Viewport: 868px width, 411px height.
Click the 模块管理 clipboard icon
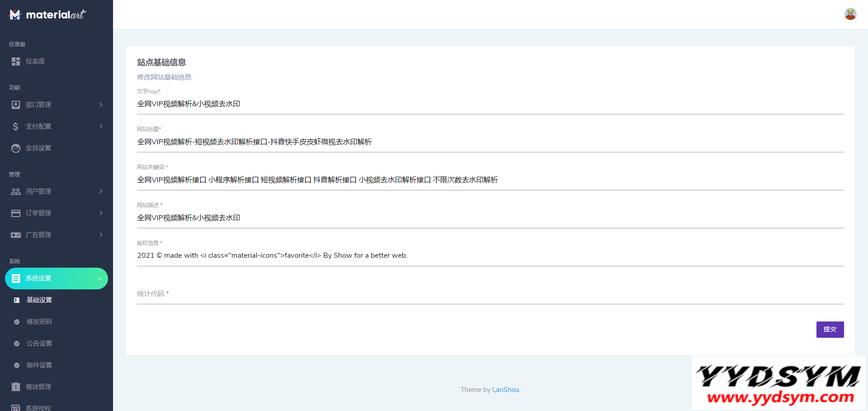coord(16,387)
